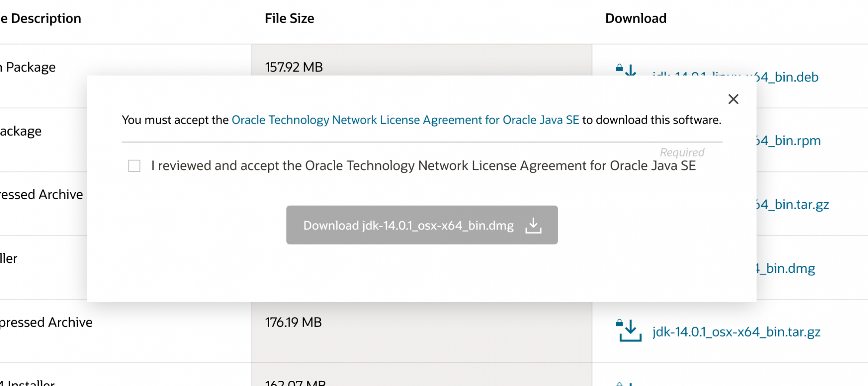Select the 'pressed Archive' description at 176.19 MB
This screenshot has height=386, width=868.
(46, 322)
